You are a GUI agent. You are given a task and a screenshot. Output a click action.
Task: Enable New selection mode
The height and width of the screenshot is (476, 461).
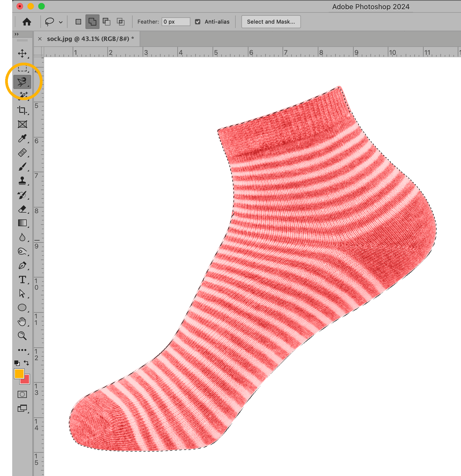click(x=78, y=22)
